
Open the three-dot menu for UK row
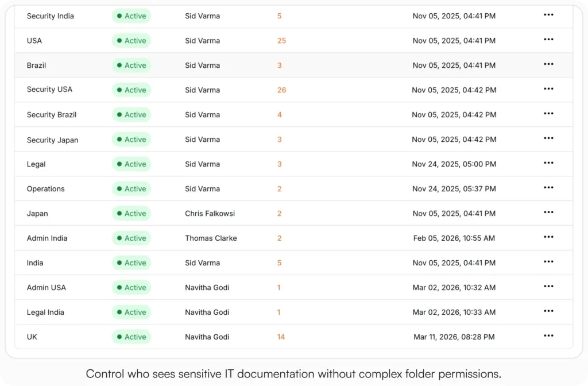[548, 336]
